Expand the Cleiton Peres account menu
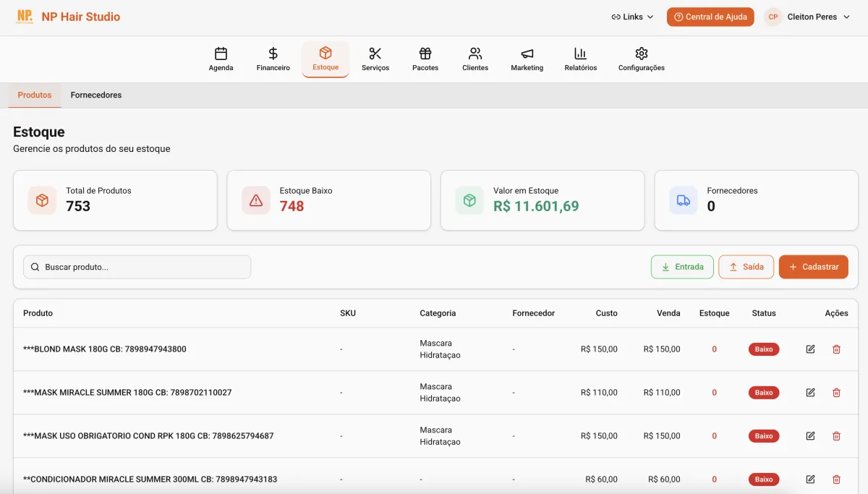The height and width of the screenshot is (494, 868). tap(807, 16)
